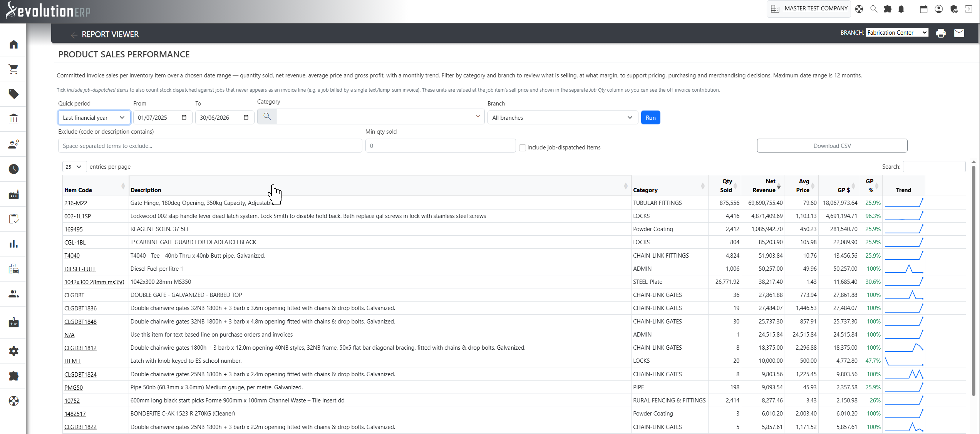Open the building with car sidebar icon
Image resolution: width=980 pixels, height=434 pixels.
[13, 269]
